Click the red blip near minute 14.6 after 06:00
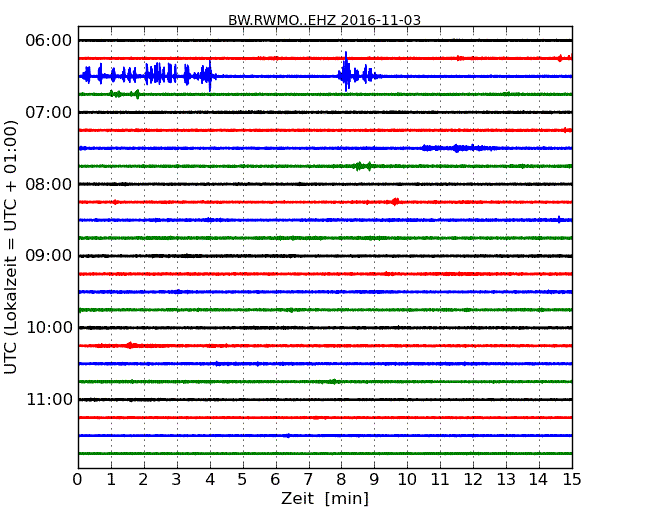The height and width of the screenshot is (520, 650). [560, 58]
